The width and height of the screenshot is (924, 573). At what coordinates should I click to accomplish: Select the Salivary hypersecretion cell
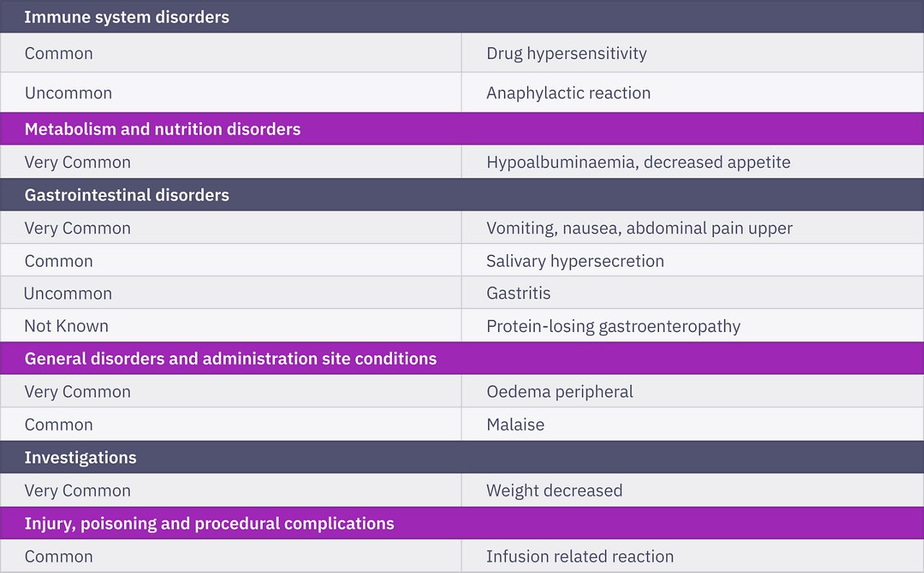pyautogui.click(x=693, y=261)
